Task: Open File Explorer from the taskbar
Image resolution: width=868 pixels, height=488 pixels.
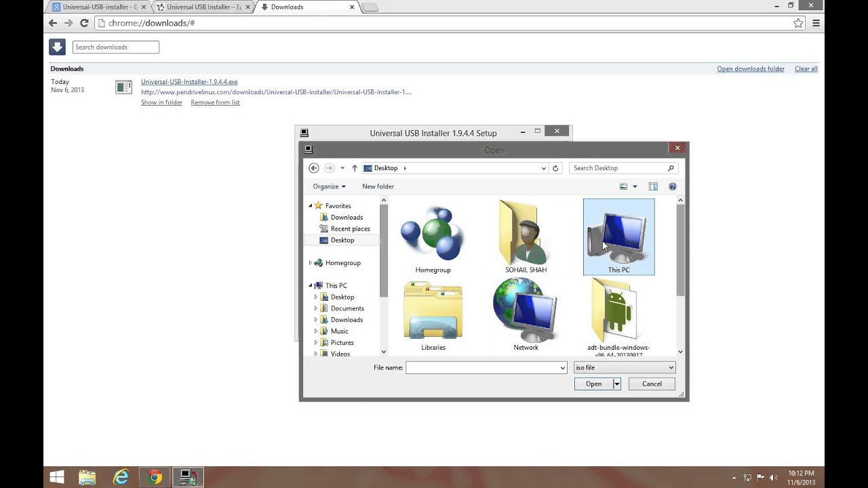Action: [x=87, y=477]
